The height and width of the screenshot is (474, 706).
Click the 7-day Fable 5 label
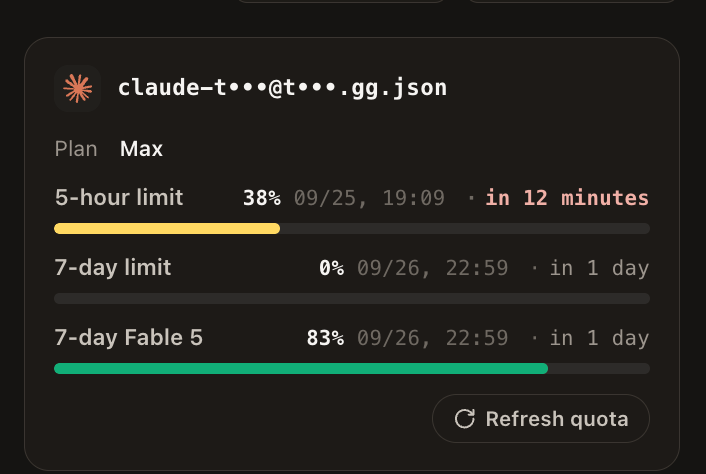[128, 338]
